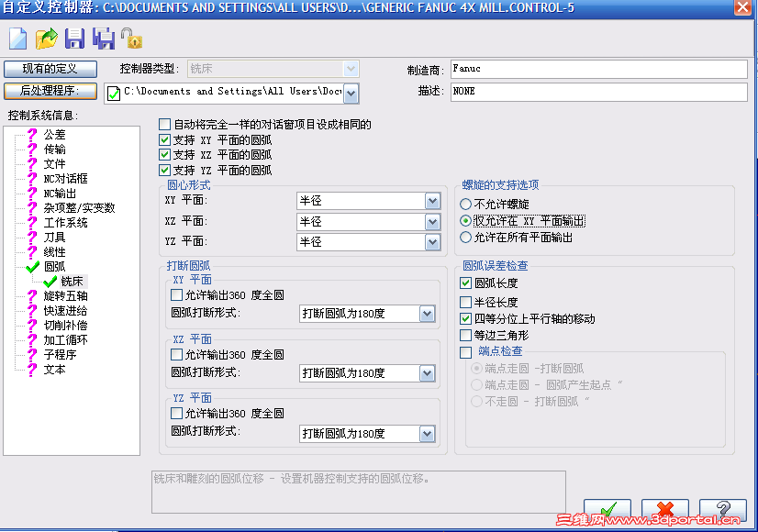Image resolution: width=758 pixels, height=532 pixels.
Task: Click the Open folder icon
Action: (47, 39)
